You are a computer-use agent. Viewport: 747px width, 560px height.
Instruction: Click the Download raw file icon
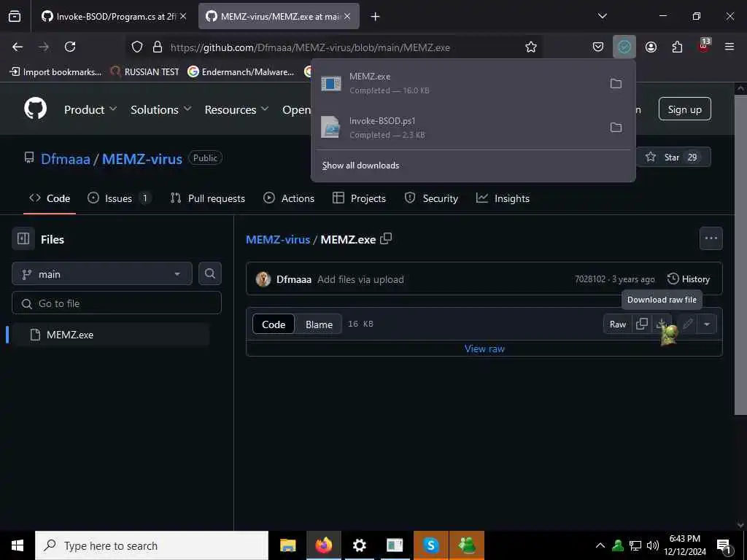[x=661, y=324]
